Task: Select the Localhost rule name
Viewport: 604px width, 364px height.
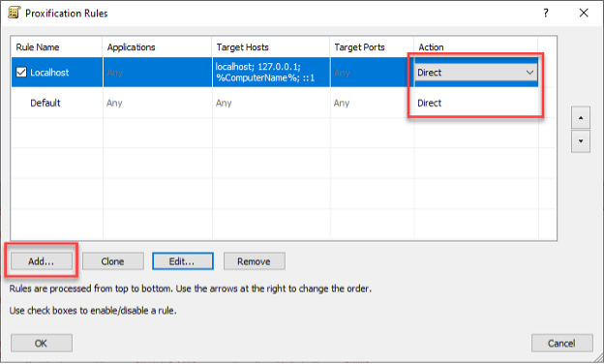Action: pyautogui.click(x=49, y=73)
